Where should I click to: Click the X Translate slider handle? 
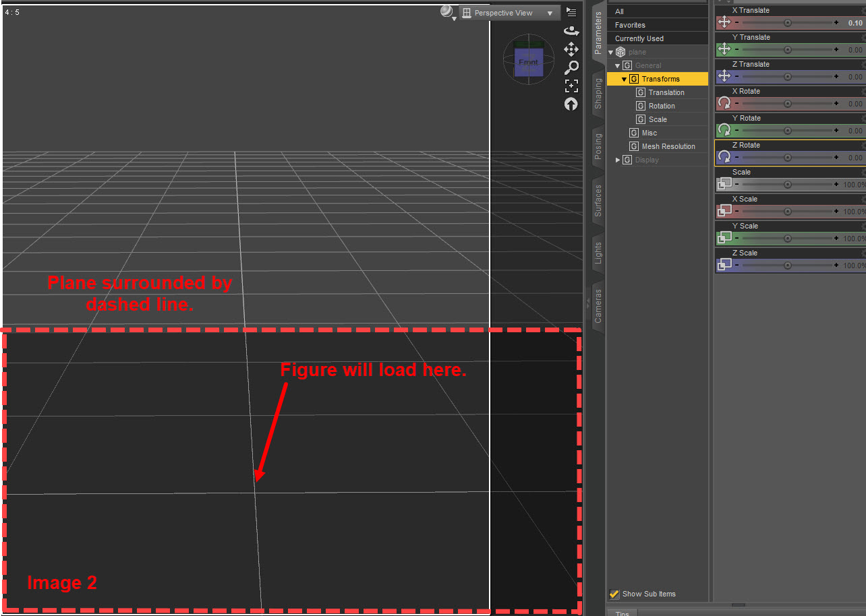[x=787, y=23]
